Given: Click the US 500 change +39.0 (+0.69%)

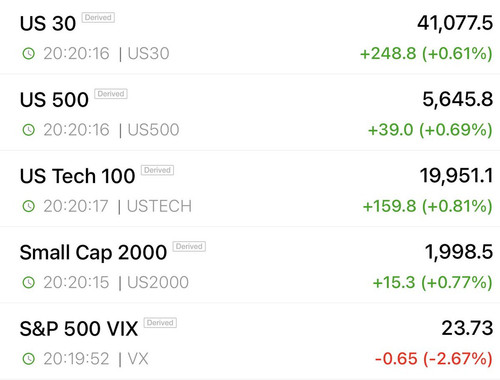Looking at the screenshot, I should [430, 130].
